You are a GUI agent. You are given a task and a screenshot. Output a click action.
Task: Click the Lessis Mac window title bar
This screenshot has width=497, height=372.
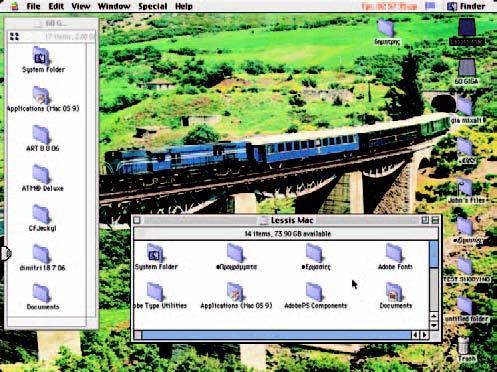coord(287,220)
